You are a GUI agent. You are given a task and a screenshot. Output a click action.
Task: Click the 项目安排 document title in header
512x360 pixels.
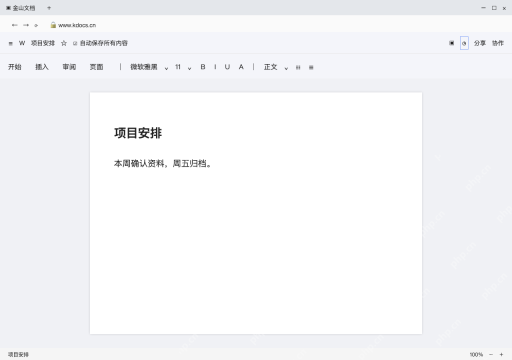point(43,43)
